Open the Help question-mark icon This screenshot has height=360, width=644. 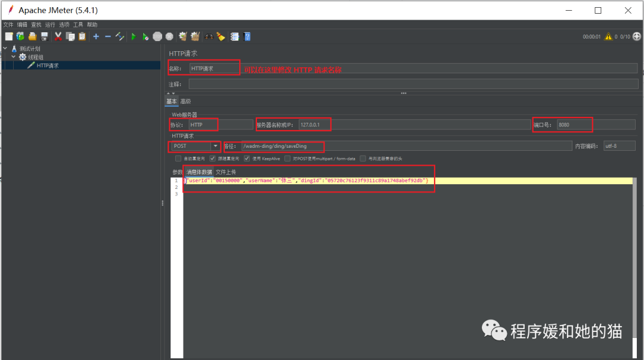[247, 36]
